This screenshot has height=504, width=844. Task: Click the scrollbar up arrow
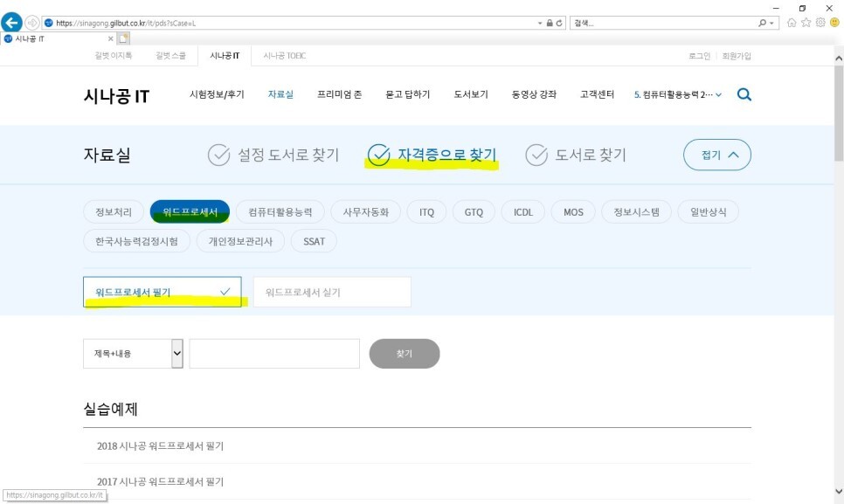(x=839, y=59)
